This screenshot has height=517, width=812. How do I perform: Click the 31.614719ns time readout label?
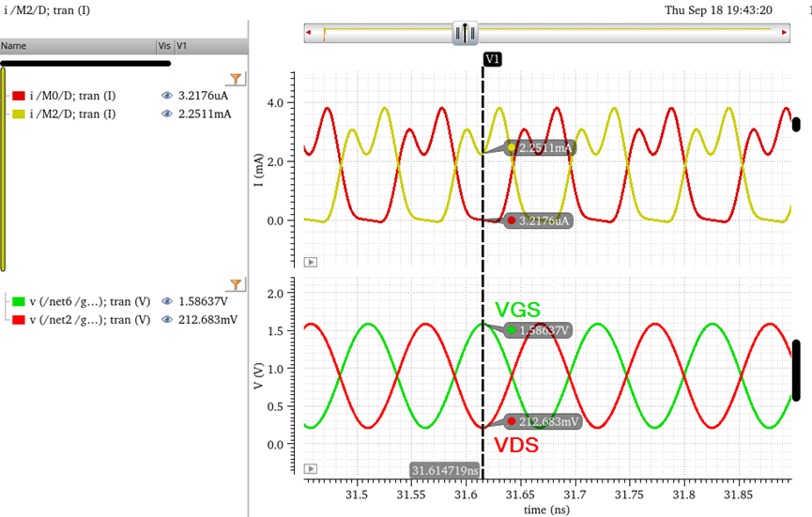[445, 470]
